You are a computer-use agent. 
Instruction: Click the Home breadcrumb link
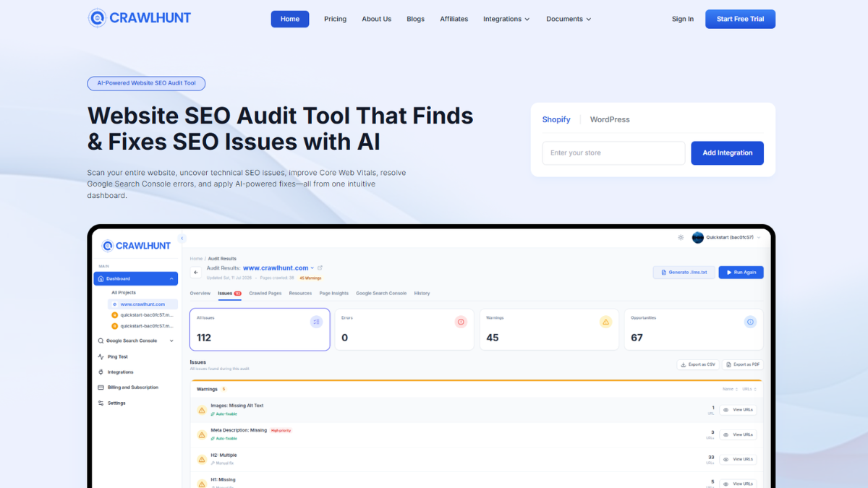point(196,258)
